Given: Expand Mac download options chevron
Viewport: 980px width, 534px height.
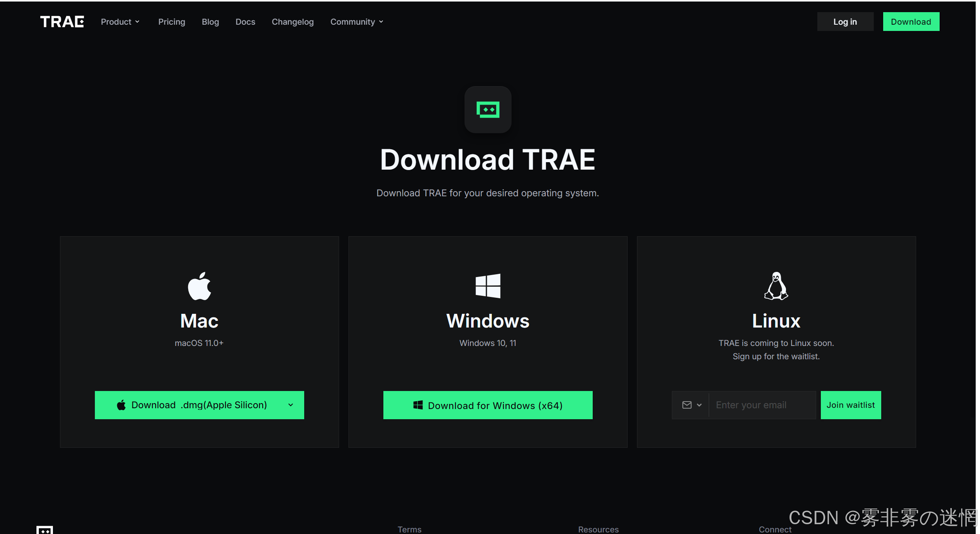Looking at the screenshot, I should (290, 405).
